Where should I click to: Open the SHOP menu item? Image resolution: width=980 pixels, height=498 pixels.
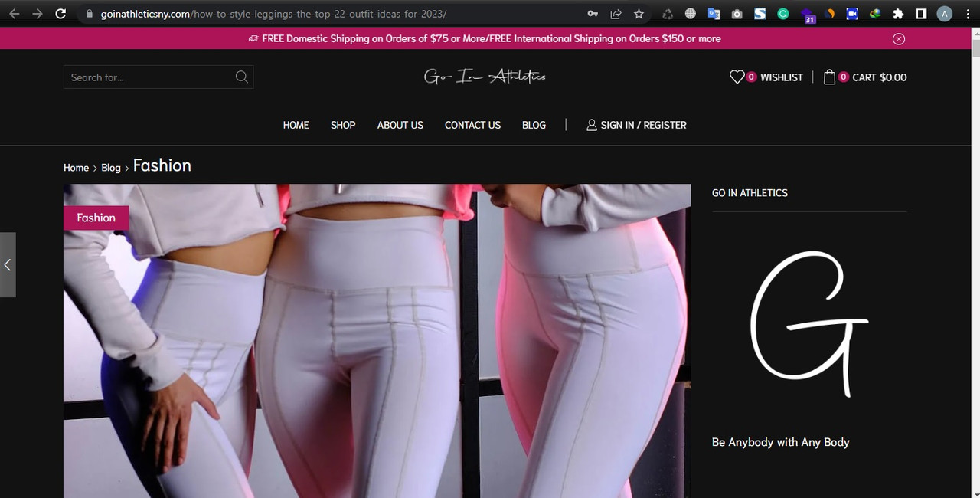(343, 125)
